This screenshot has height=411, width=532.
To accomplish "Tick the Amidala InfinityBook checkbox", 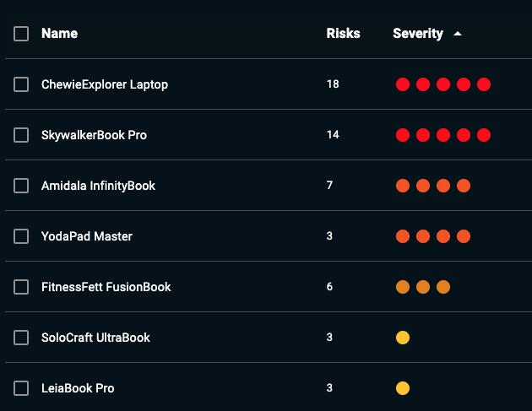I will pos(21,186).
